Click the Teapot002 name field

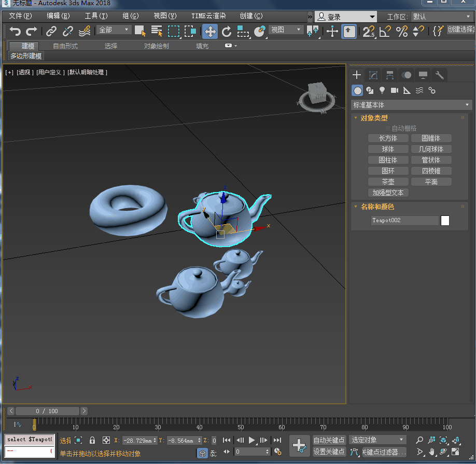(404, 221)
